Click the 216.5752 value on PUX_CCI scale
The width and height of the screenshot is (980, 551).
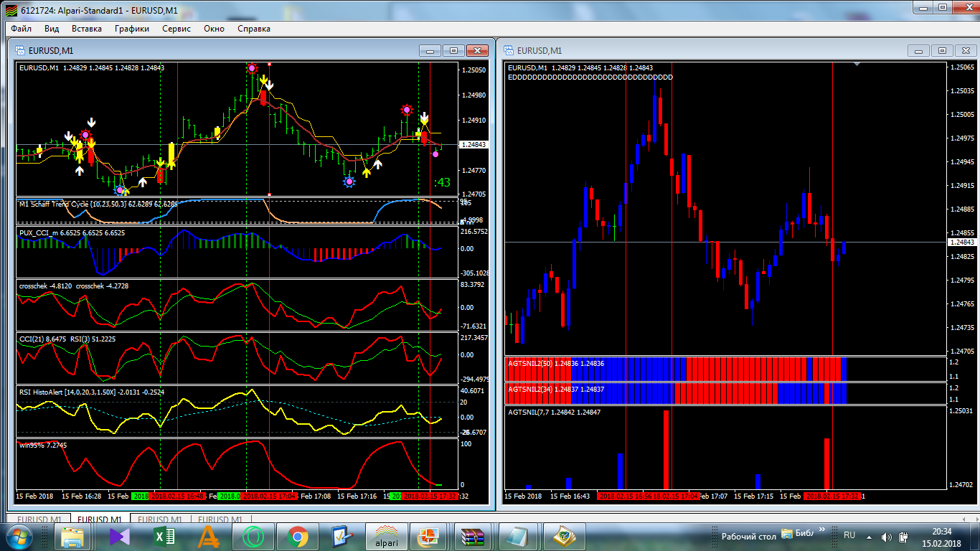click(x=474, y=232)
